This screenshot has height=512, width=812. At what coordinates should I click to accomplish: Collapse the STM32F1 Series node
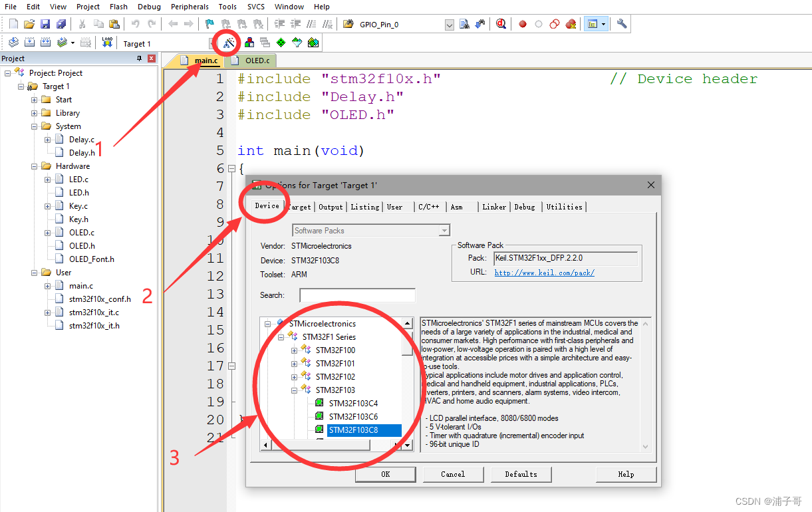coord(281,337)
